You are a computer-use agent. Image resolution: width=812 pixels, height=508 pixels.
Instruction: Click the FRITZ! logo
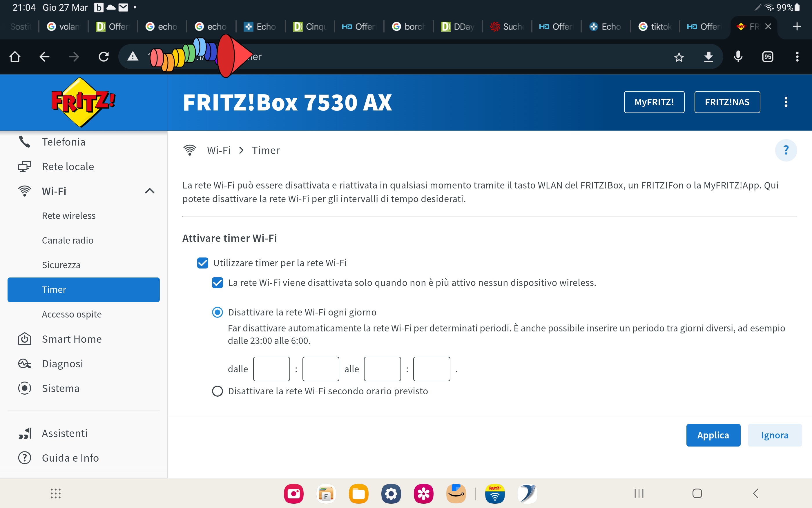point(83,102)
